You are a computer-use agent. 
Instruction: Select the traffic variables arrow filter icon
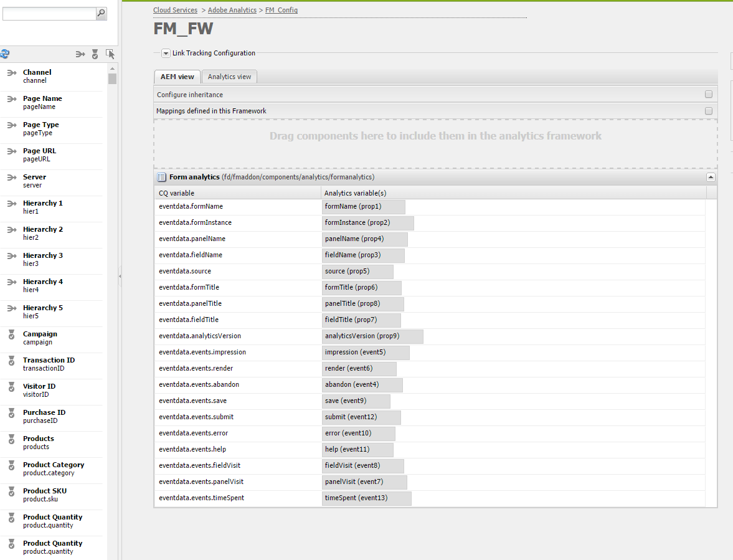click(80, 54)
